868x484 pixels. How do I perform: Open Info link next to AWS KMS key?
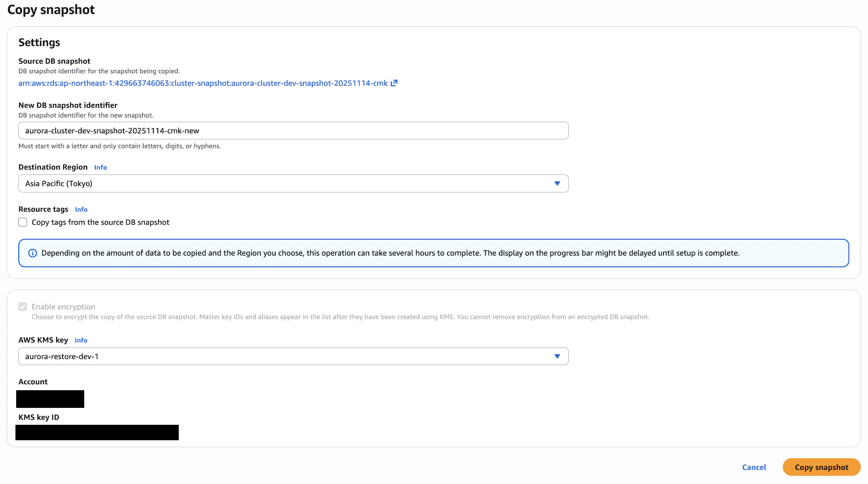(x=81, y=340)
